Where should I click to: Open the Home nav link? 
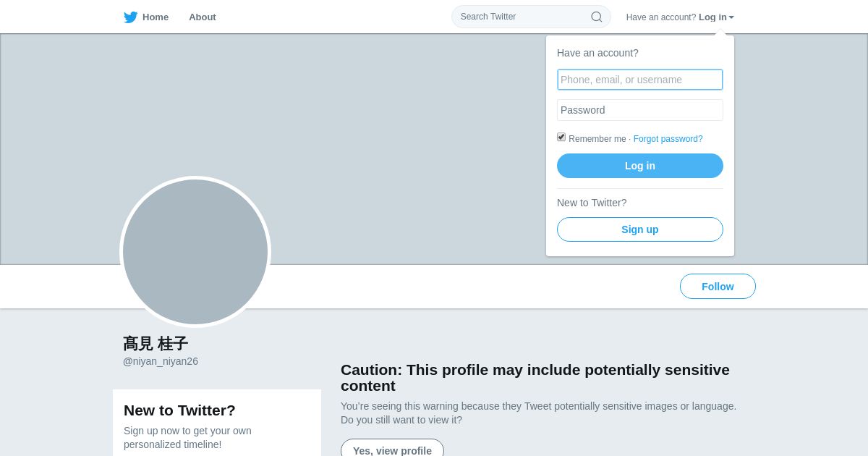(155, 17)
